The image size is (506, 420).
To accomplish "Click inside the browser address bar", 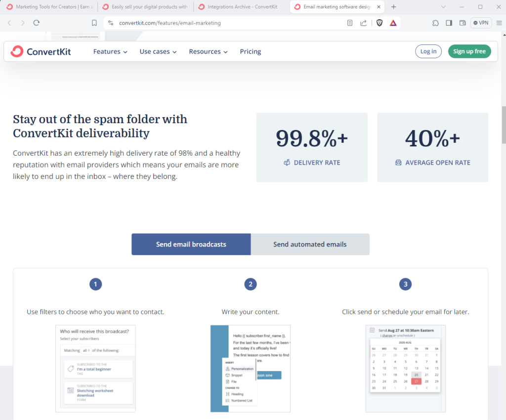I will tap(198, 23).
